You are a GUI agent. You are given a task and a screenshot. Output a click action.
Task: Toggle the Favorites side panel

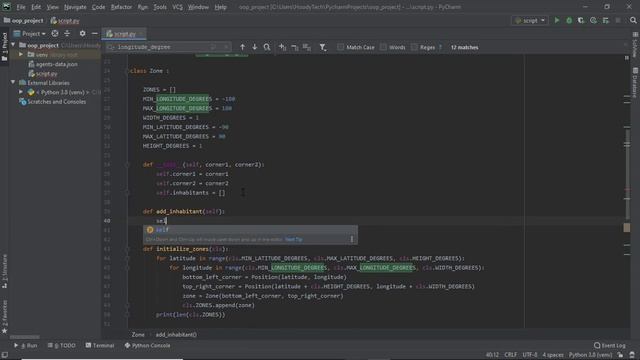click(4, 316)
